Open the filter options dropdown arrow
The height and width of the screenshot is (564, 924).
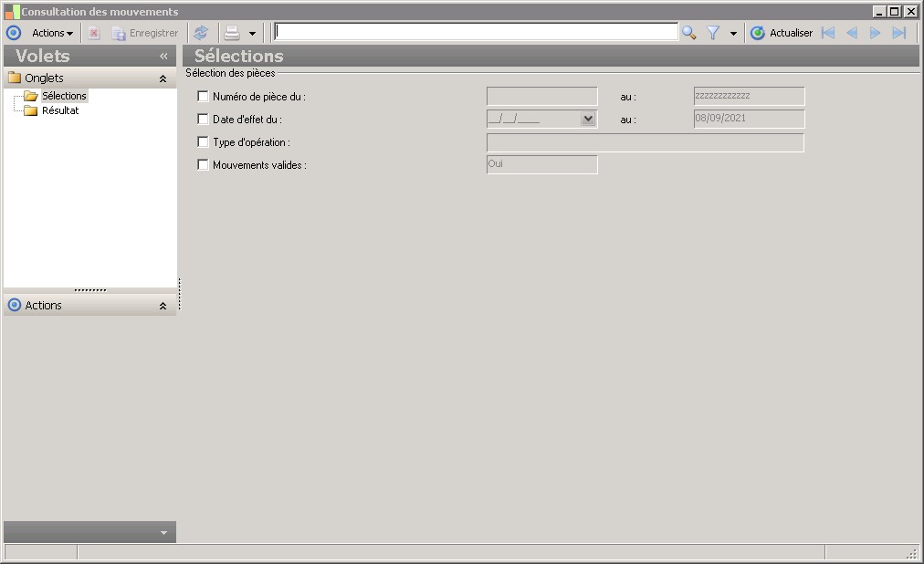(733, 34)
